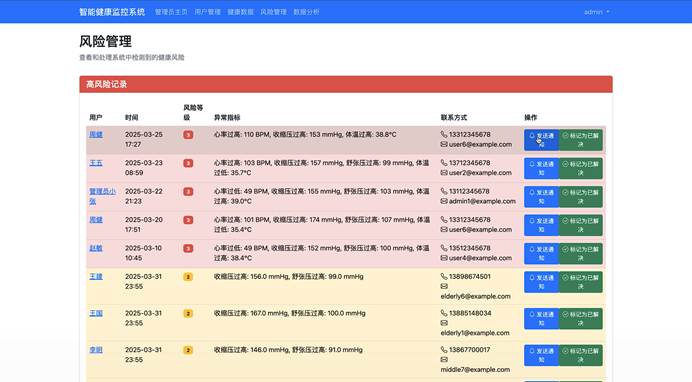The image size is (692, 382).
Task: Click the 高风险记录 red panel header
Action: pos(346,84)
